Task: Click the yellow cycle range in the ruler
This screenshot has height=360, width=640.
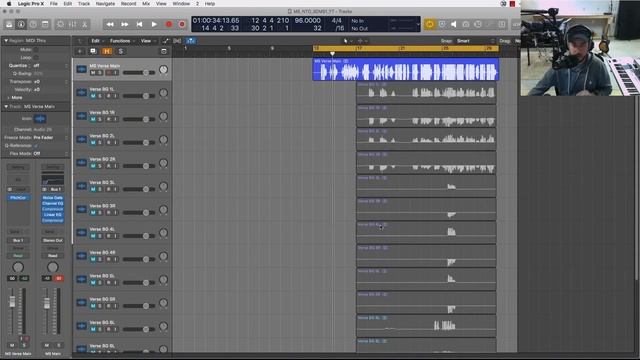Action: (406, 48)
